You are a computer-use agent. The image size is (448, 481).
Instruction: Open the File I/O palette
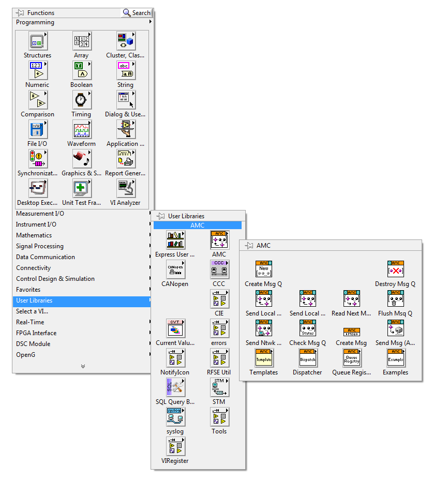(x=38, y=129)
